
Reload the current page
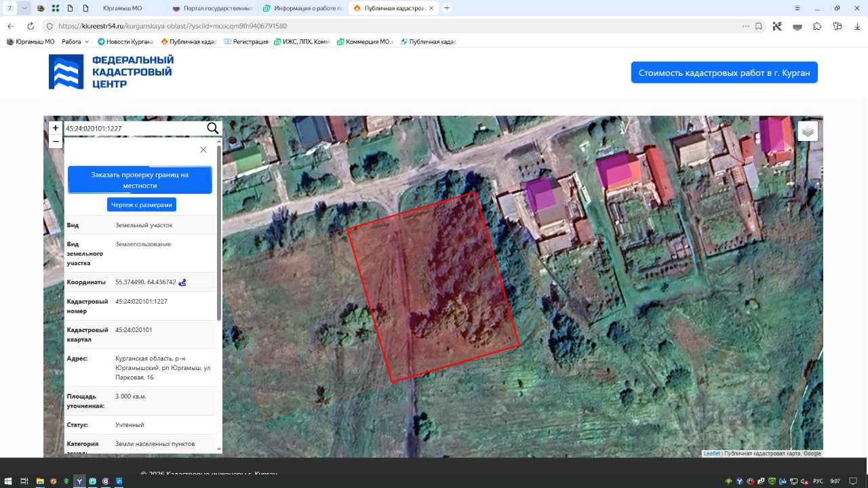pos(31,26)
